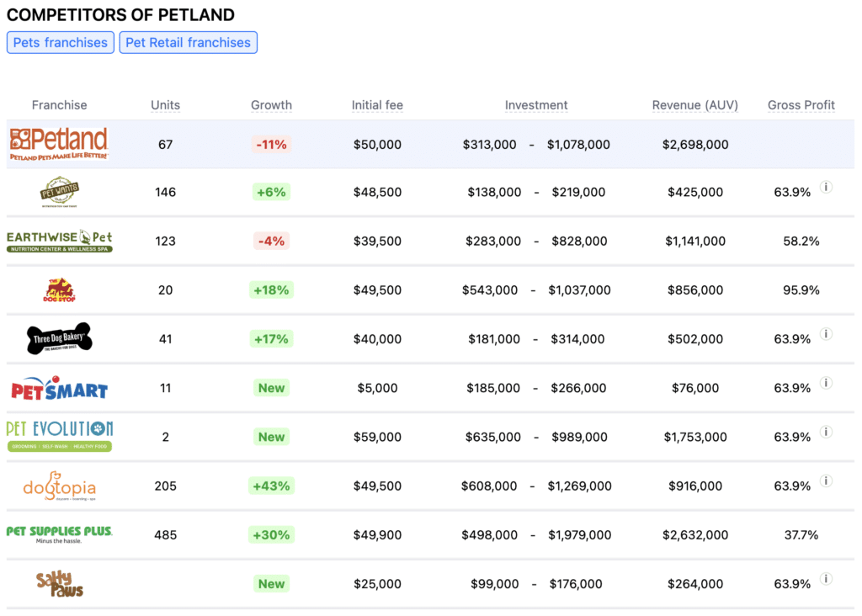Click info icon in Pet Evolution row
This screenshot has height=616, width=862.
(826, 432)
